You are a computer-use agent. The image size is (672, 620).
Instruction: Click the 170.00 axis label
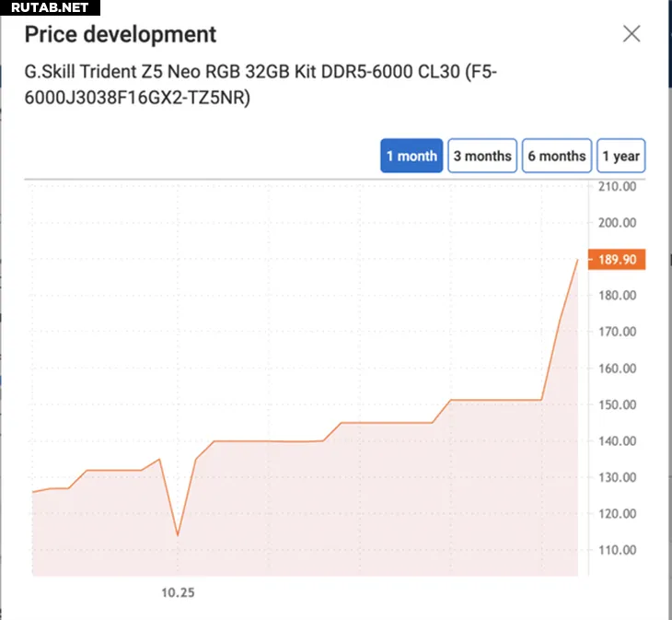617,332
